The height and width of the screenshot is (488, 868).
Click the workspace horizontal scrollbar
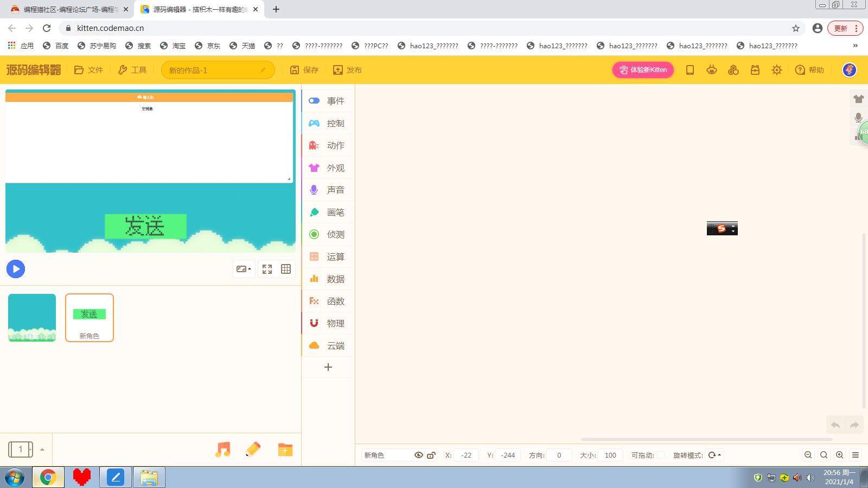pos(707,439)
